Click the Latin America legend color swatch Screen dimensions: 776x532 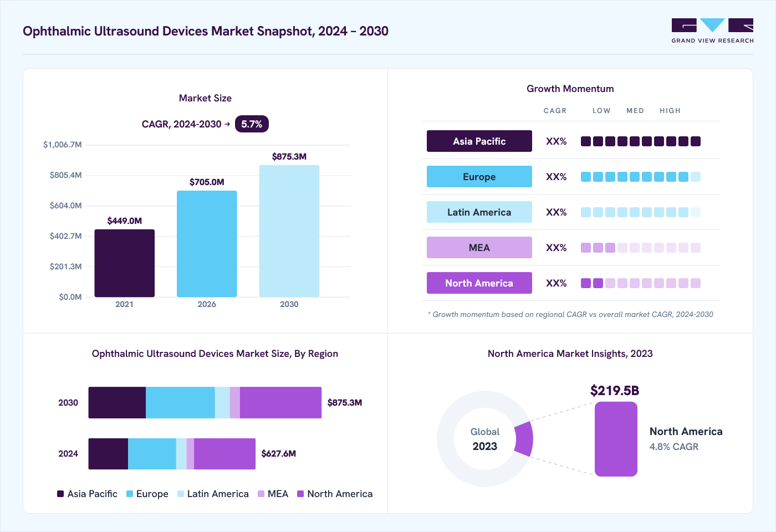click(181, 494)
